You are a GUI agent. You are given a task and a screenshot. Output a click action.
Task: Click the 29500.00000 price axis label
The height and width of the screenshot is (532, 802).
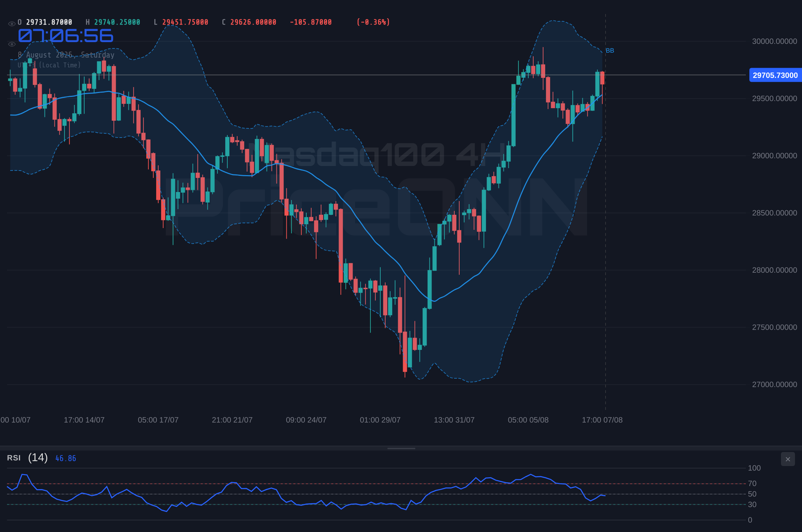(x=775, y=99)
